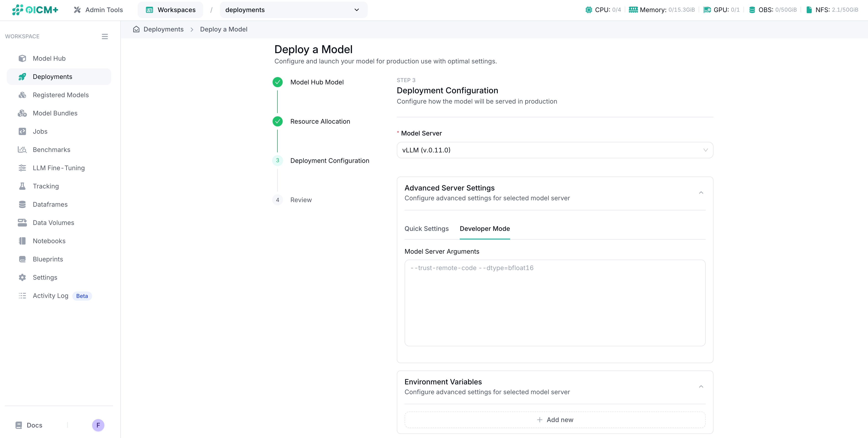Click the Blueprints sidebar icon
Screen dimensions: 868x438
point(22,259)
